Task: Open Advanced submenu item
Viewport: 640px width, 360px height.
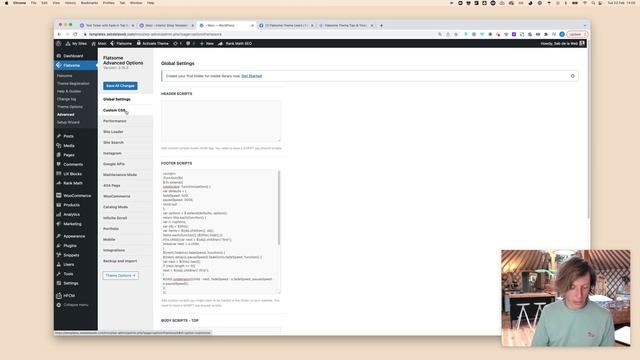Action: (65, 115)
